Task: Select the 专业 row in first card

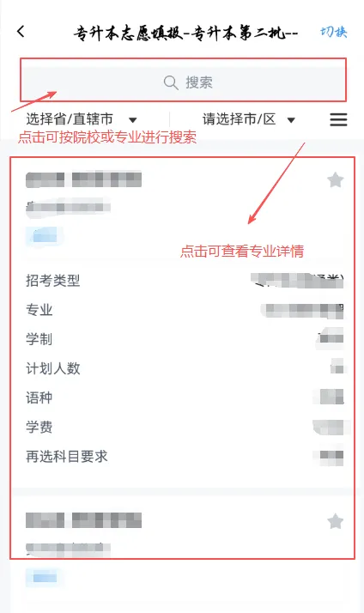Action: [x=185, y=310]
